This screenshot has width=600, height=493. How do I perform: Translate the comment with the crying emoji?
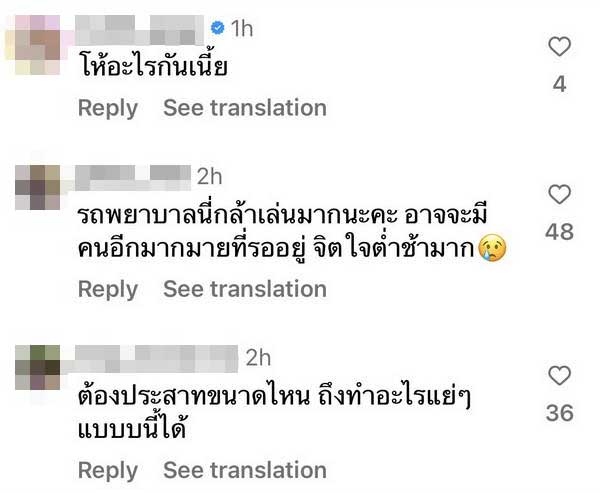[x=245, y=289]
